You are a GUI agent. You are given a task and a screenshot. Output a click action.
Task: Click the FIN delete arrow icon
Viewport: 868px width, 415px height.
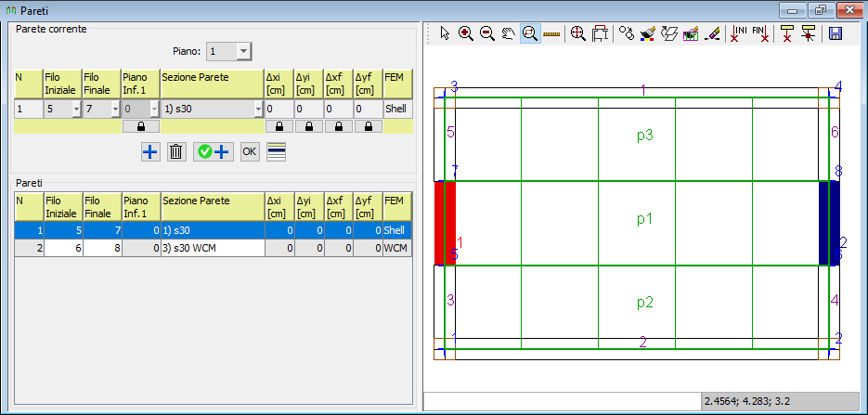(760, 33)
